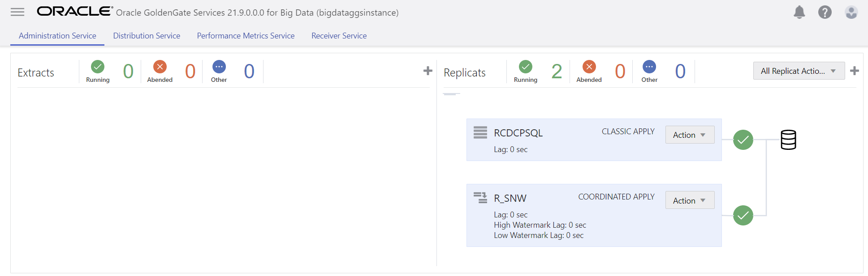Click the Replicats Other blue dots icon
Viewport: 868px width, 276px height.
(x=649, y=67)
